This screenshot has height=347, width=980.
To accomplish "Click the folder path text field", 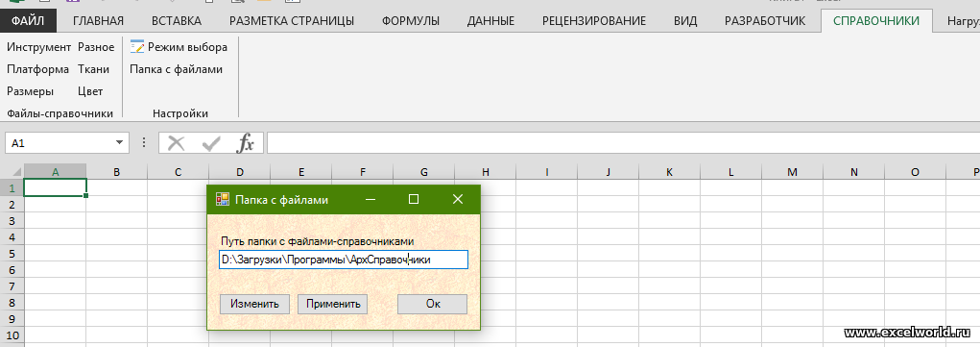I will [x=343, y=260].
